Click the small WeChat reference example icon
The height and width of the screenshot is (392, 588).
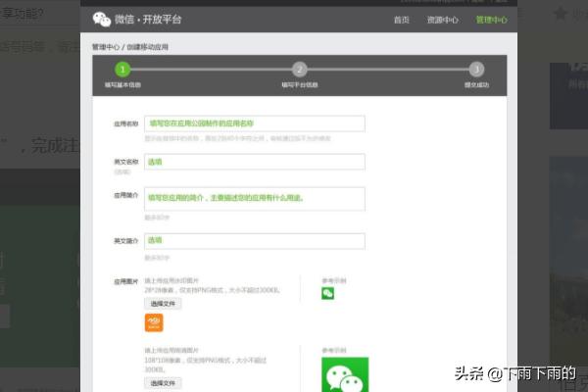(327, 293)
